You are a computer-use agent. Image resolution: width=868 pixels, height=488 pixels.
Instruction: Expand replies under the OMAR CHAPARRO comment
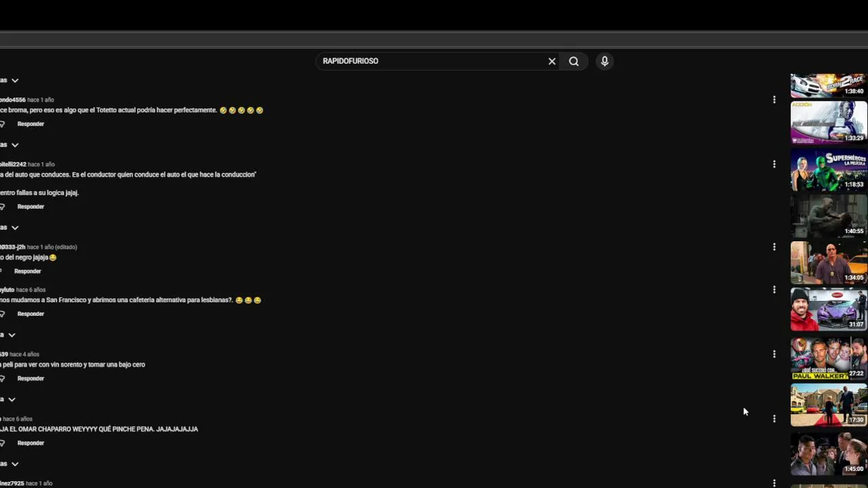pyautogui.click(x=9, y=464)
